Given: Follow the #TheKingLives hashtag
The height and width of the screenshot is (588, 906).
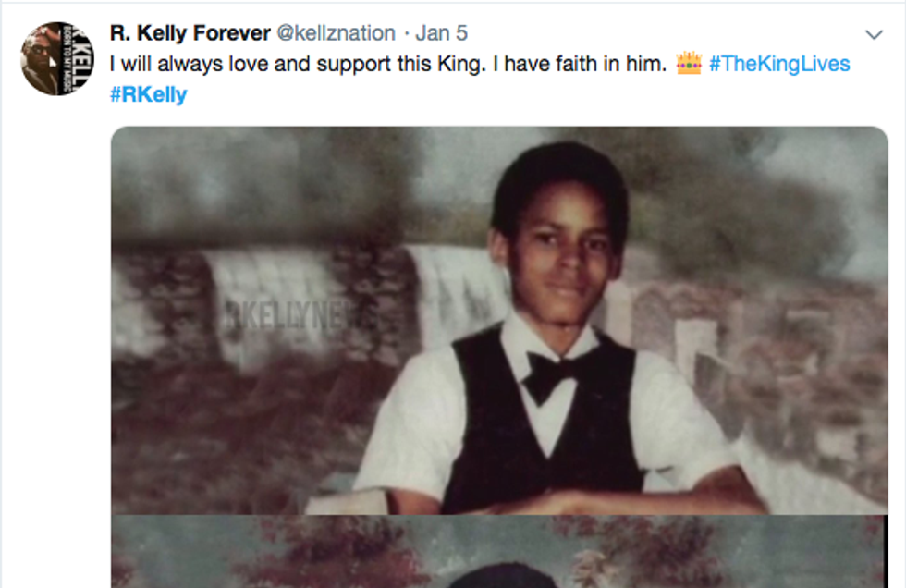Looking at the screenshot, I should (779, 64).
